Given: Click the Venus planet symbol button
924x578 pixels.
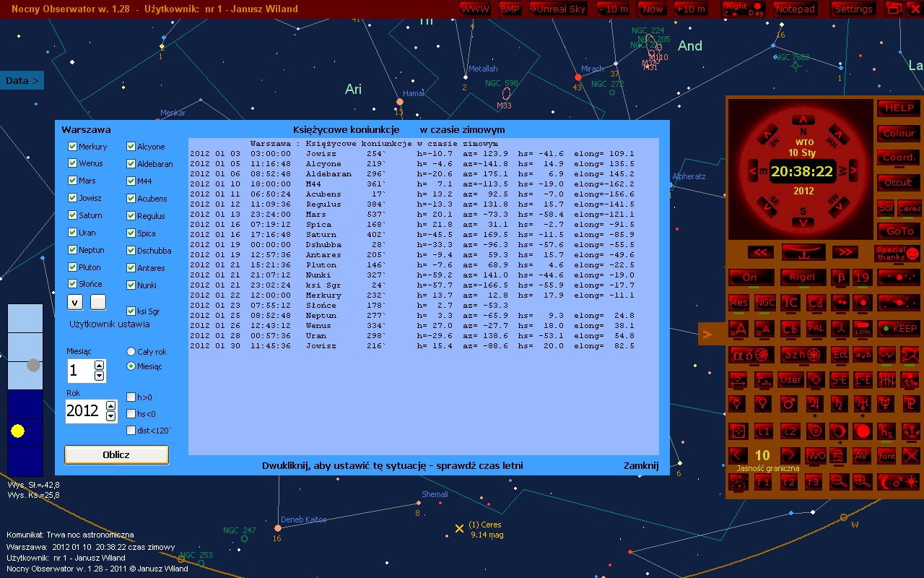Looking at the screenshot, I should point(763,404).
